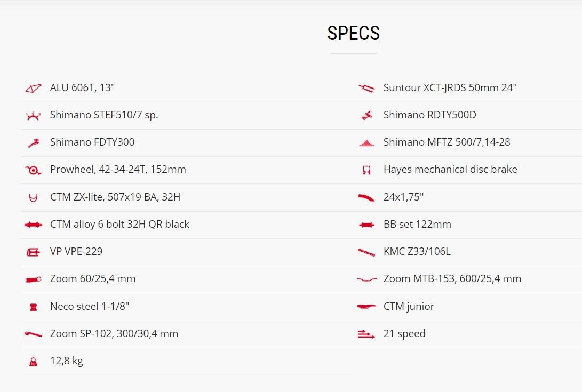Click the saddle icon beside CTM junior
Viewport: 582px width, 392px height.
click(x=366, y=307)
